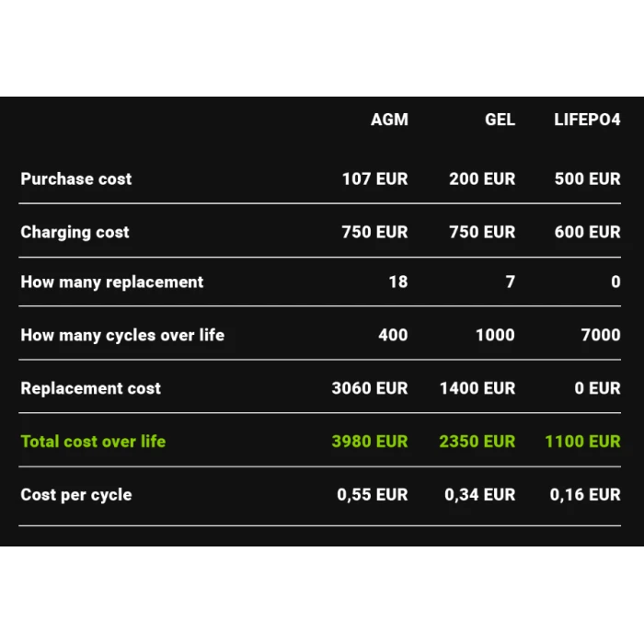The height and width of the screenshot is (644, 644).
Task: Select the Purchase cost row label
Action: (x=76, y=179)
